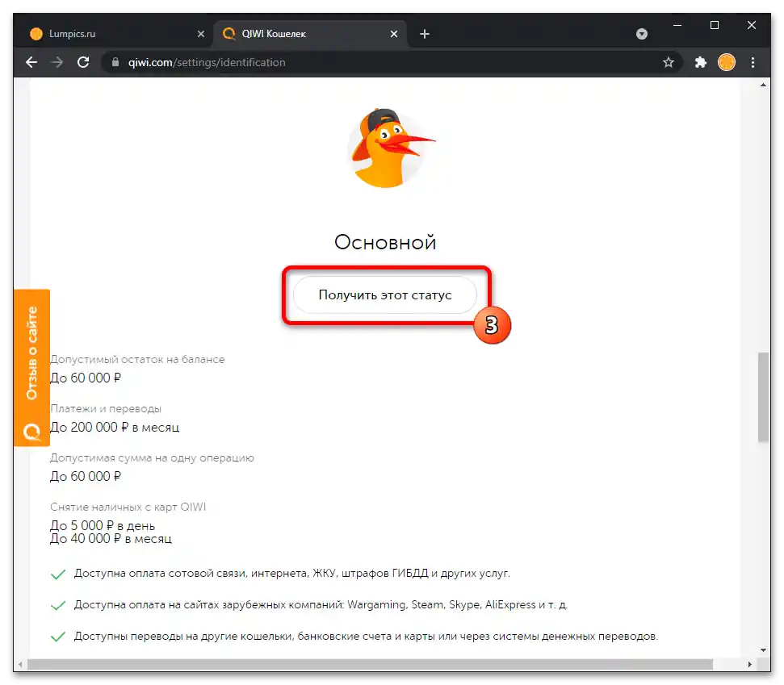Image resolution: width=784 pixels, height=685 pixels.
Task: Reload the QIWI page
Action: tap(83, 62)
